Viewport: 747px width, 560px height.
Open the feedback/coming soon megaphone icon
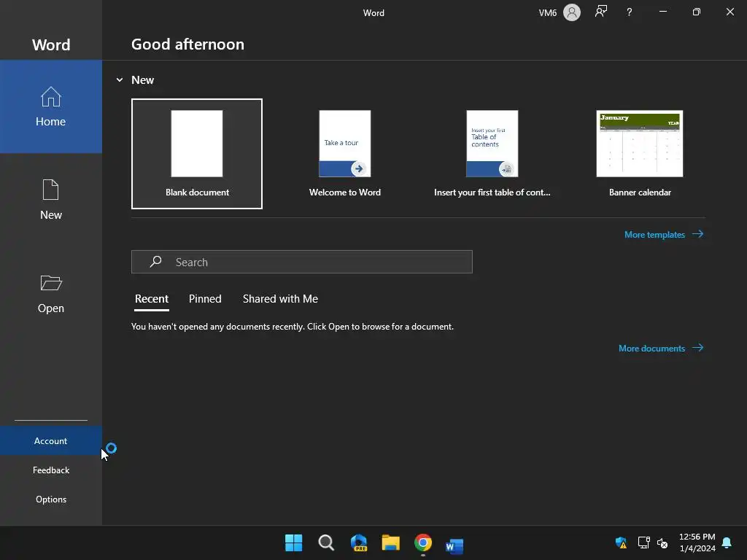click(601, 12)
